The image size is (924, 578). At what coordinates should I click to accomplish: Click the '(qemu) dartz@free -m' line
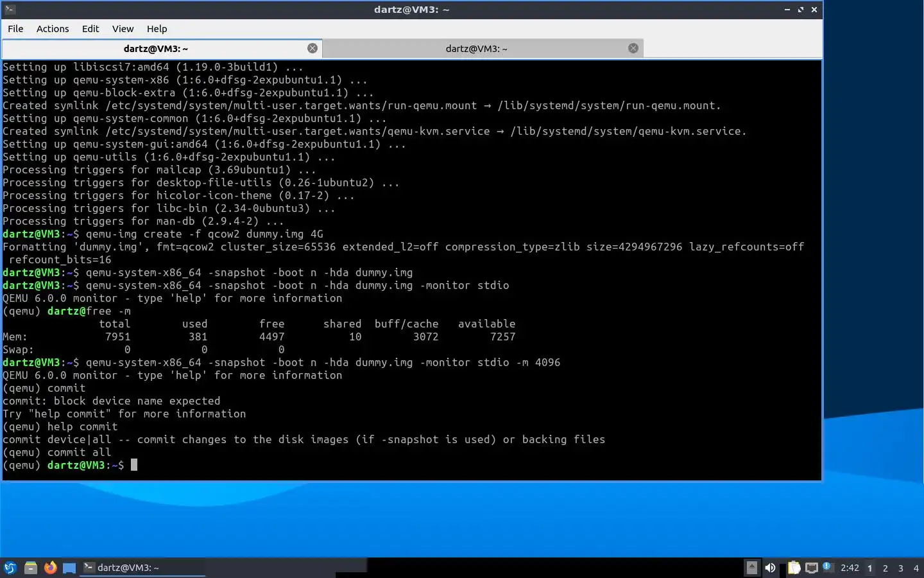pos(67,311)
